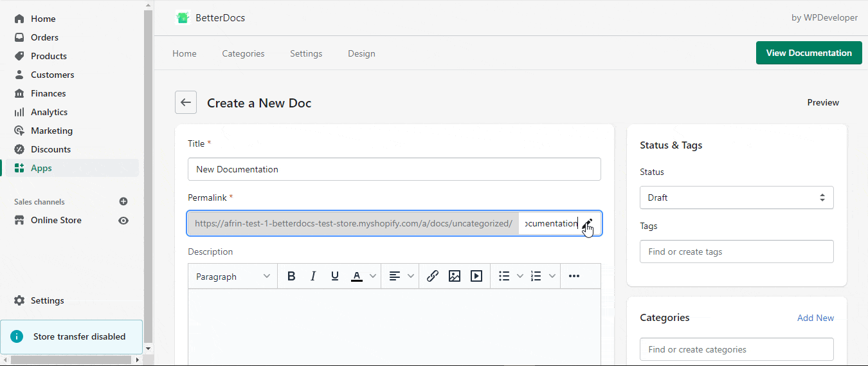Apply a bulleted list
Viewport: 868px width, 366px height.
(x=504, y=276)
